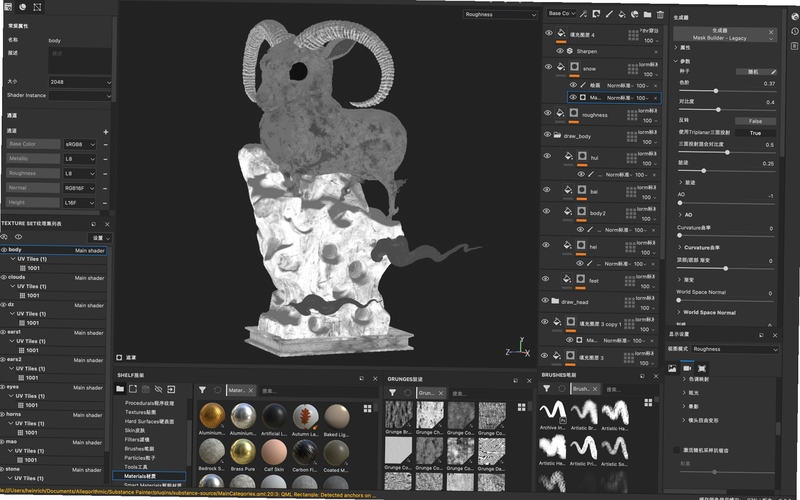Click the Shelf import resources icon
Viewport: 800px width, 500px height.
point(171,389)
